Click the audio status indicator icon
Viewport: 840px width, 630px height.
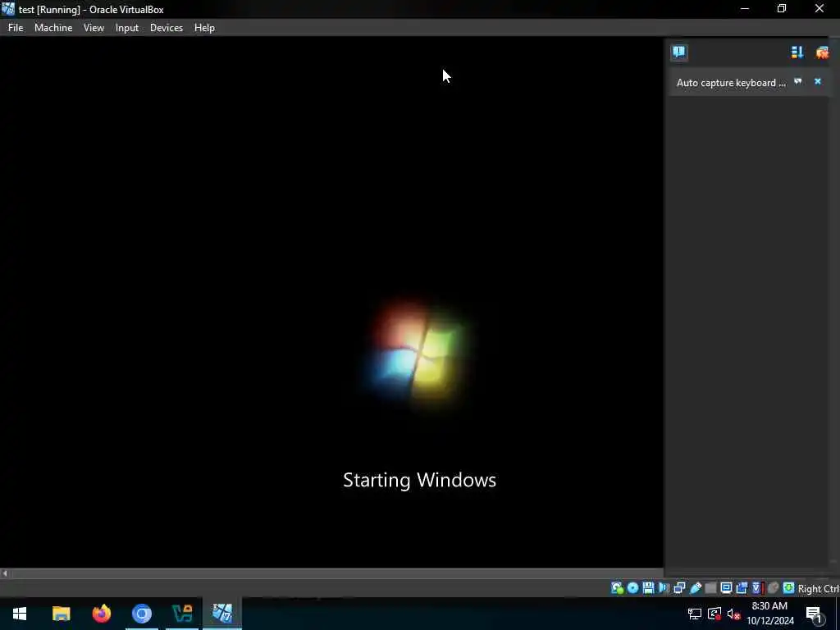664,588
